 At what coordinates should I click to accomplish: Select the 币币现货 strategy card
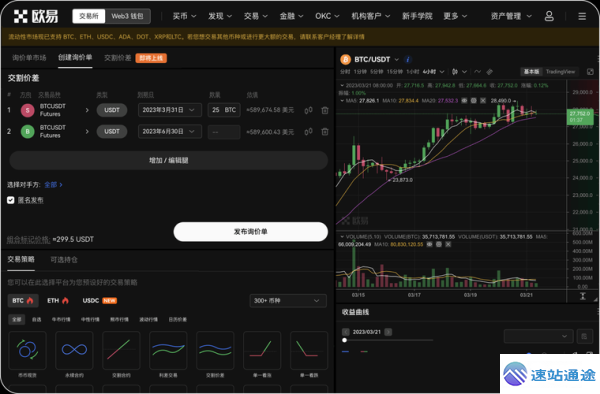point(27,350)
